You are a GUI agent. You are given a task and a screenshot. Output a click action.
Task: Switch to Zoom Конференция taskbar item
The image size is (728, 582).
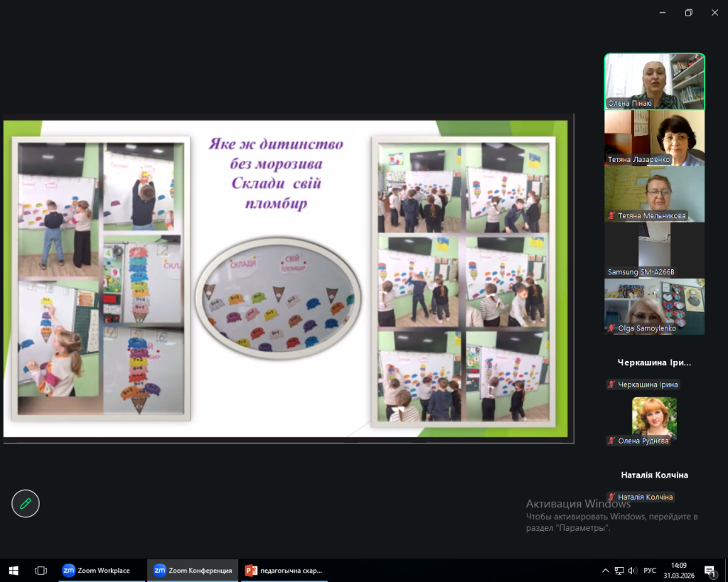[193, 570]
